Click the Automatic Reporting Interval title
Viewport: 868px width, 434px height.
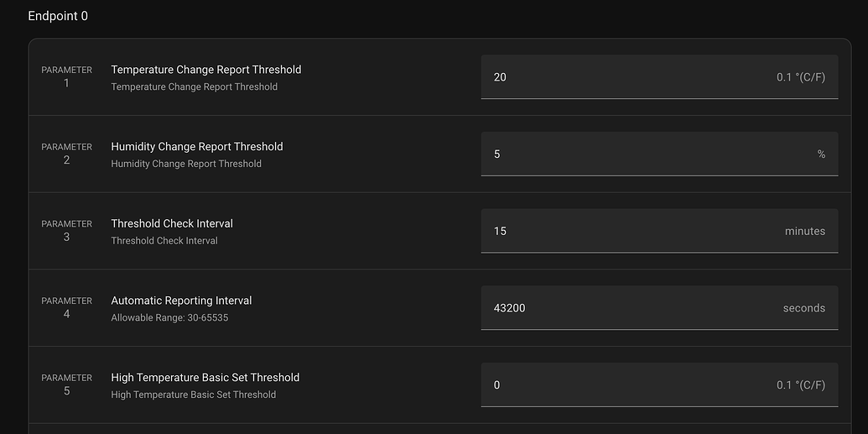pyautogui.click(x=181, y=301)
